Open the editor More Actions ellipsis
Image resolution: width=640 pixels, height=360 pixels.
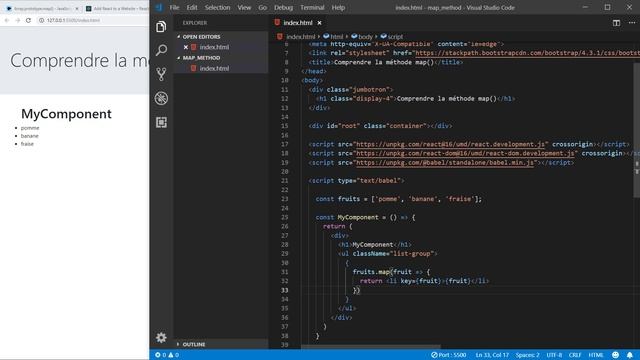[x=632, y=23]
